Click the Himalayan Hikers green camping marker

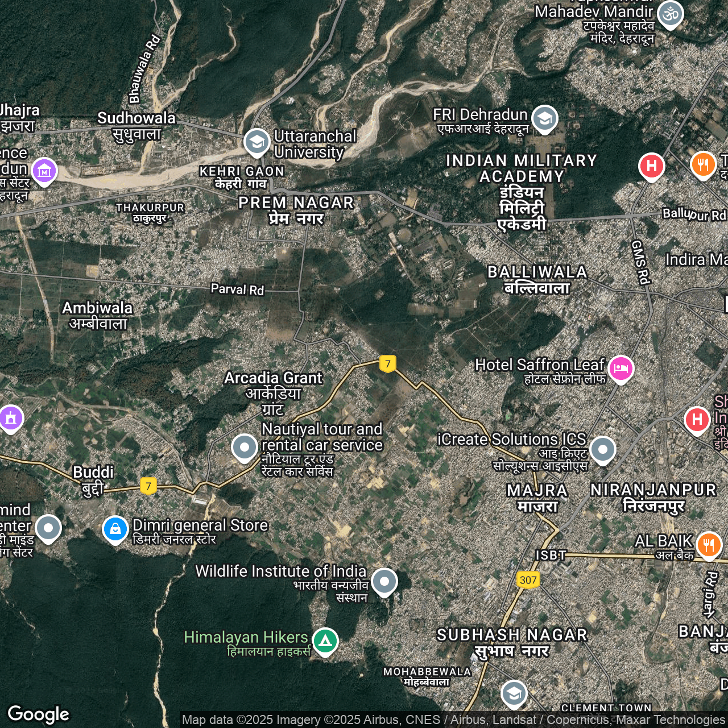click(x=325, y=641)
